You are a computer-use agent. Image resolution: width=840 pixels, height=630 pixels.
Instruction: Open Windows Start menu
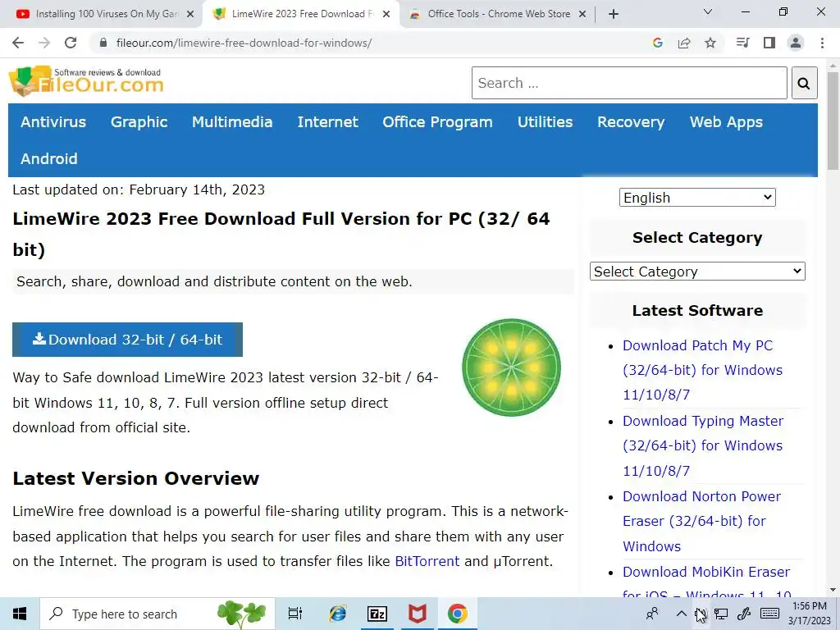click(20, 614)
